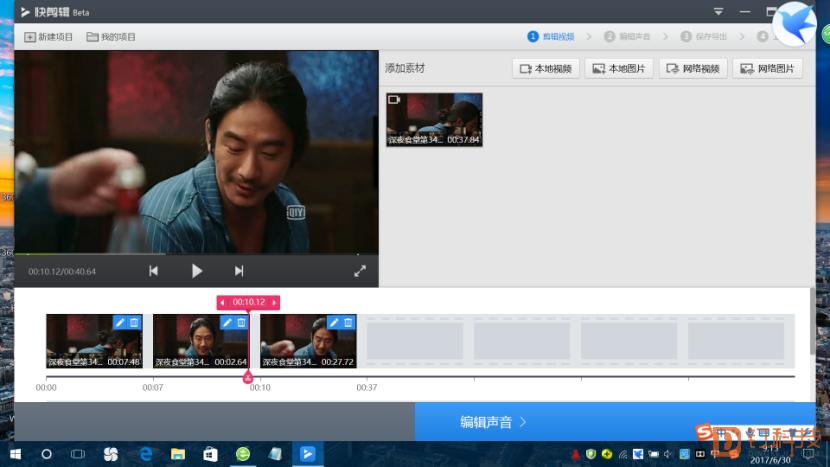
Task: Click the first empty timeline slot
Action: [x=415, y=341]
